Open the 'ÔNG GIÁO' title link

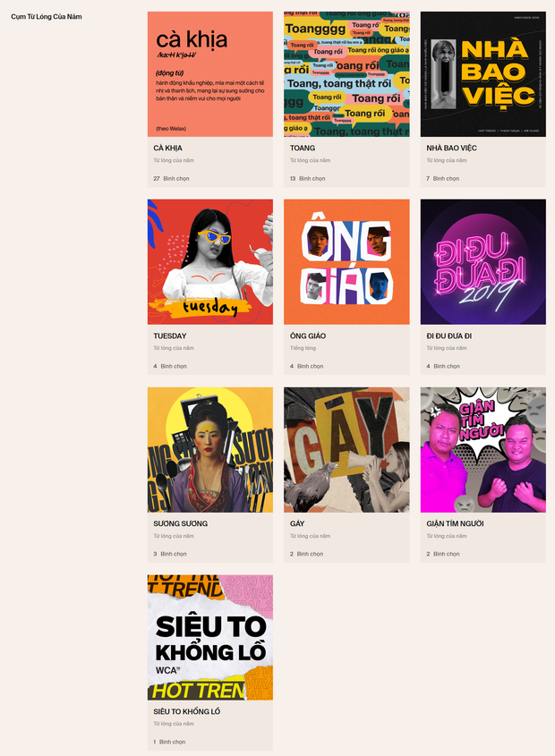tap(308, 336)
